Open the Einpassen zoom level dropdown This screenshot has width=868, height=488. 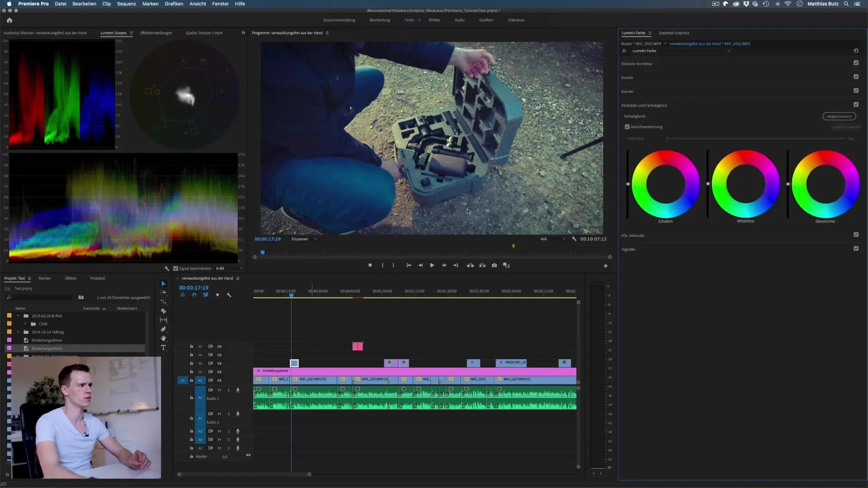(x=304, y=239)
